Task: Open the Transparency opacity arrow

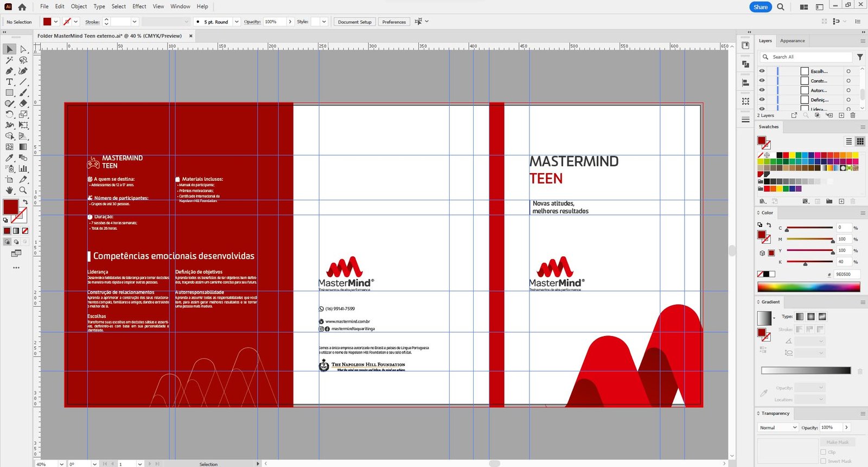Action: (846, 427)
